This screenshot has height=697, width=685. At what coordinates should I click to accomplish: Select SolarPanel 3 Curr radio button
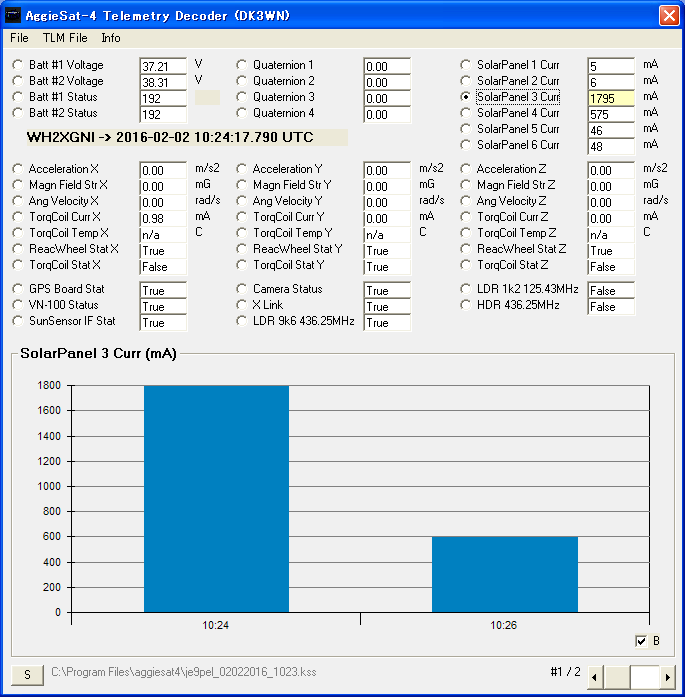(x=466, y=97)
